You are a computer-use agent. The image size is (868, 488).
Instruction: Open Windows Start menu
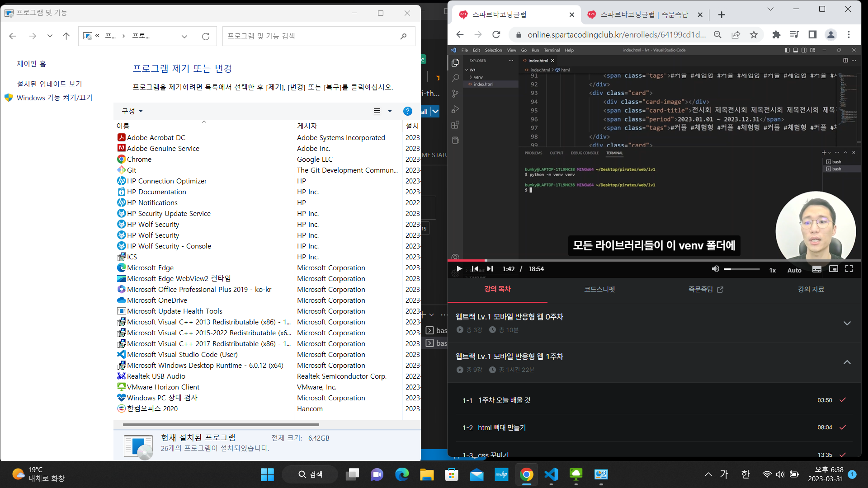tap(267, 474)
